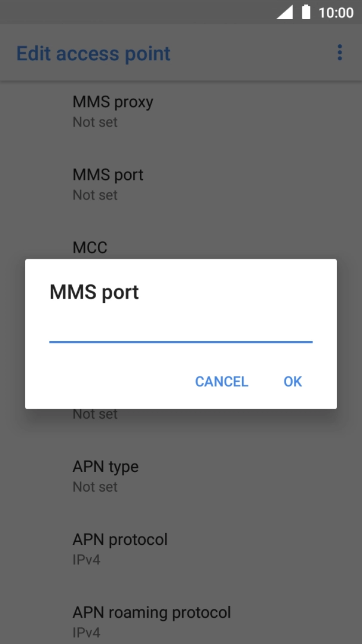Viewport: 362px width, 644px height.
Task: Open the three-dot overflow menu
Action: 339,53
